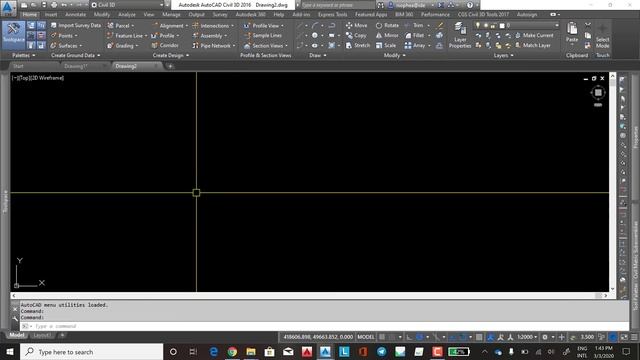The width and height of the screenshot is (640, 360).
Task: Click the Copy tool
Action: pyautogui.click(x=356, y=36)
